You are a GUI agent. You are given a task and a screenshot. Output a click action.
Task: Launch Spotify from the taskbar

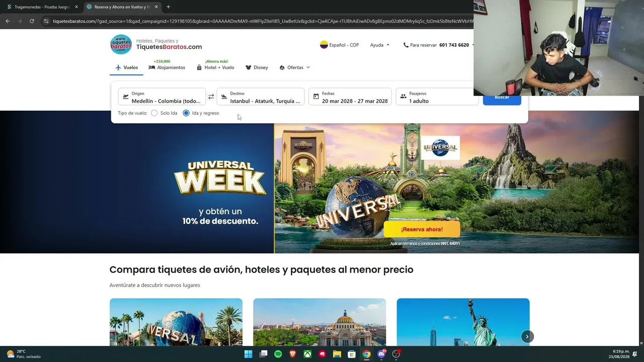(x=278, y=354)
